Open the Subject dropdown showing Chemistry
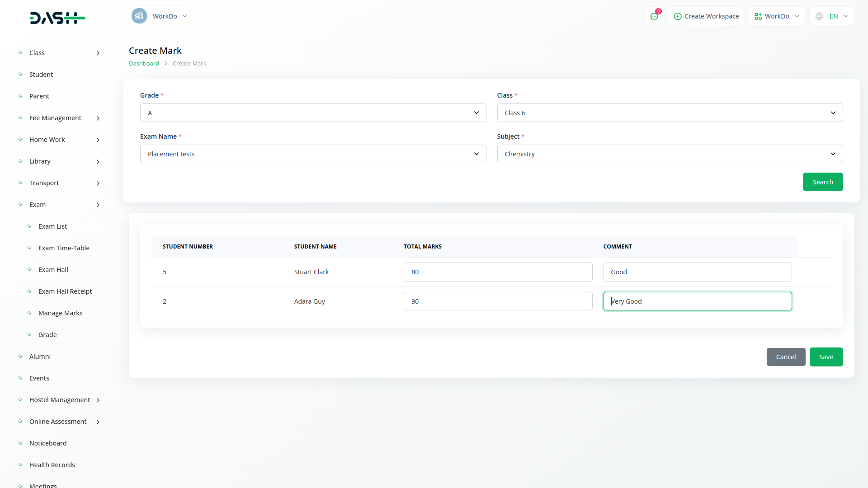This screenshot has width=868, height=488. click(x=670, y=154)
